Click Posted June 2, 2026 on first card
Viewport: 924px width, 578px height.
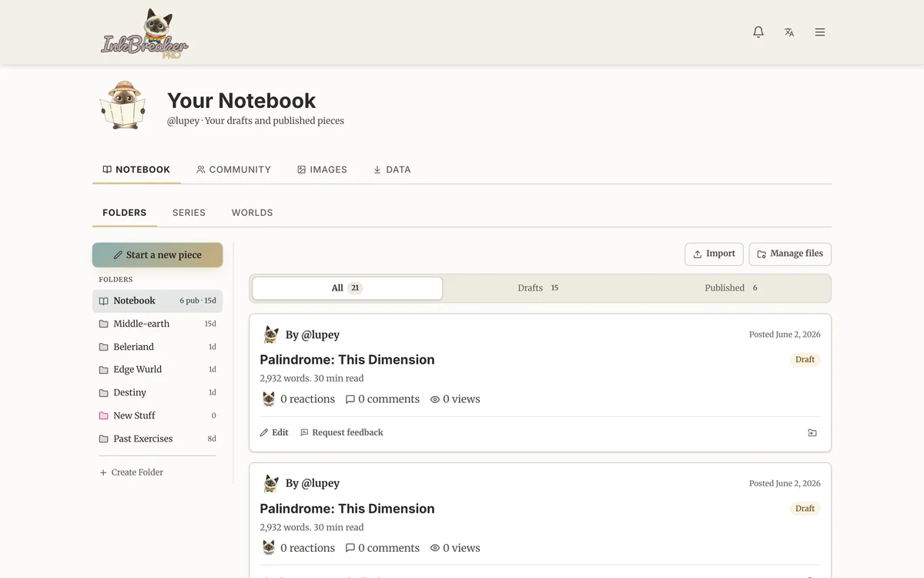click(x=785, y=334)
